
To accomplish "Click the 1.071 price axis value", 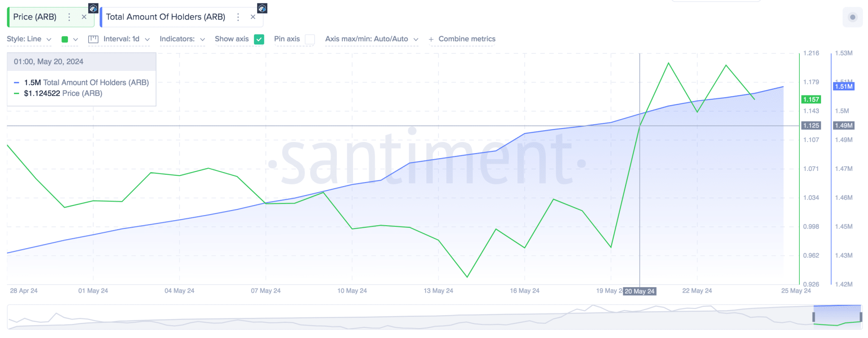I will (811, 169).
